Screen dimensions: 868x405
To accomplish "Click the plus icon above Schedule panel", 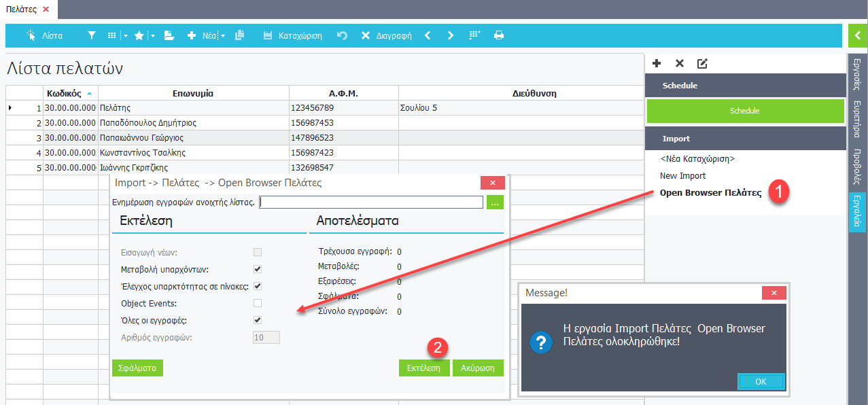I will 657,63.
